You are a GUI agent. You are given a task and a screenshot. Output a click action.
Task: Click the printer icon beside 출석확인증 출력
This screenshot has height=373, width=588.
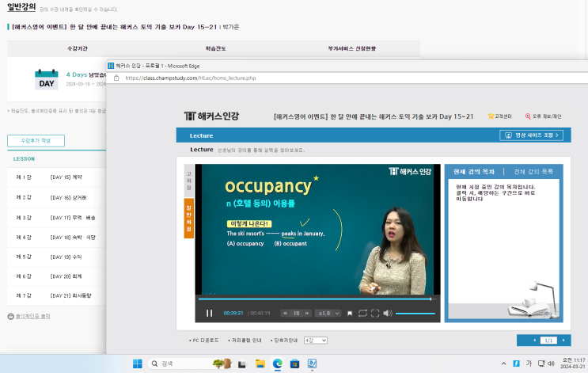[10, 316]
